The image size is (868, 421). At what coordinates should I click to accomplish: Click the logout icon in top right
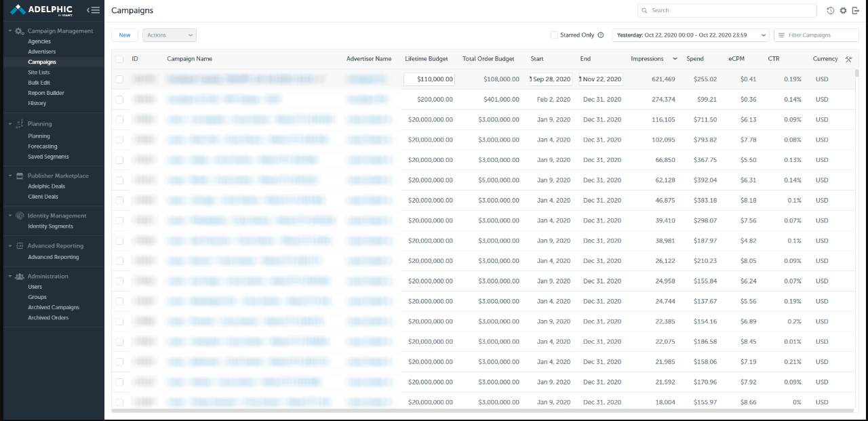855,11
